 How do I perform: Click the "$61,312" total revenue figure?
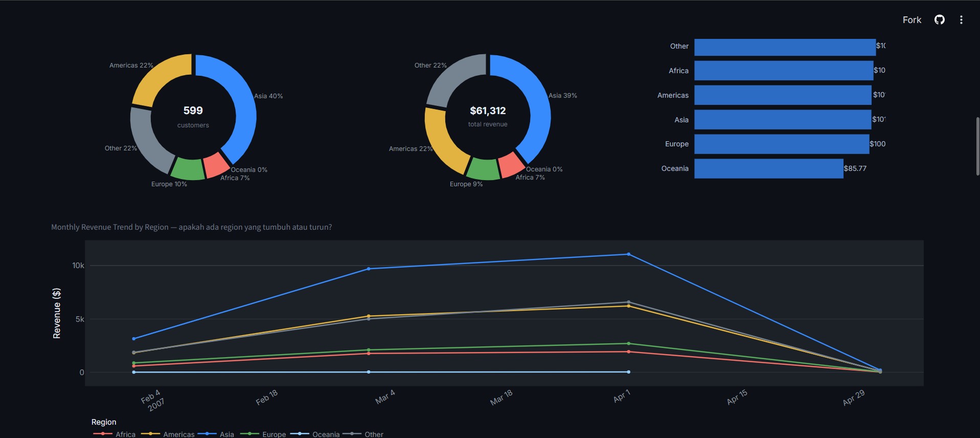[x=488, y=111]
